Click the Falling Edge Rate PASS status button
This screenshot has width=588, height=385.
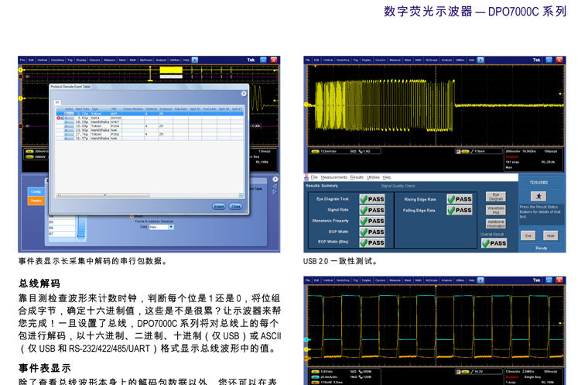point(460,211)
